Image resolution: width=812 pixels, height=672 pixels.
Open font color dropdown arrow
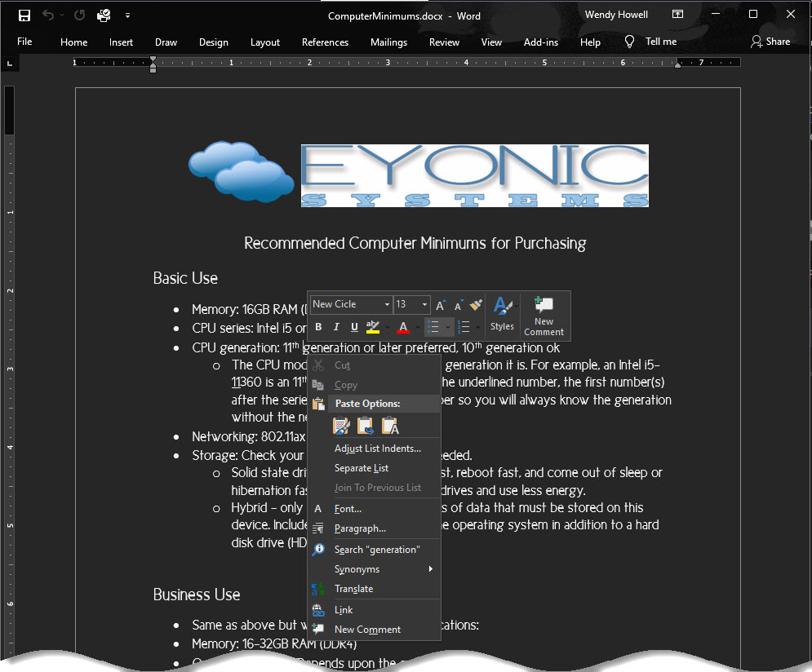click(417, 327)
